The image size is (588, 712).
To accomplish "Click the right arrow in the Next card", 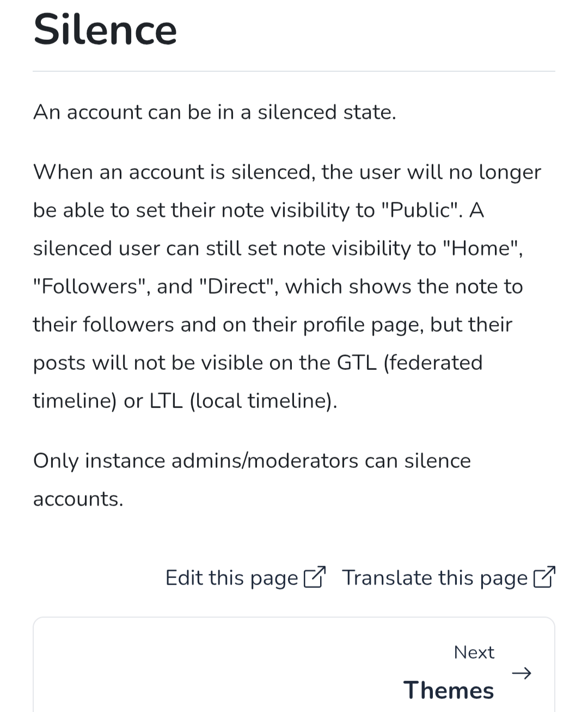I will coord(522,674).
